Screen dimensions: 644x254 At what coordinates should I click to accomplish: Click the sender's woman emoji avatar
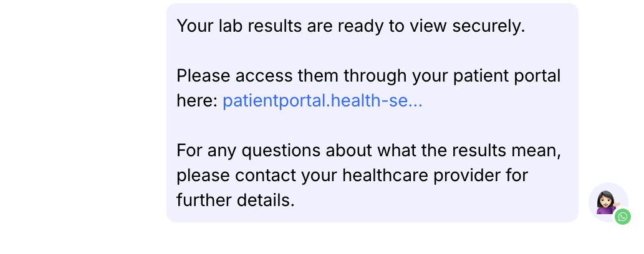(x=606, y=202)
